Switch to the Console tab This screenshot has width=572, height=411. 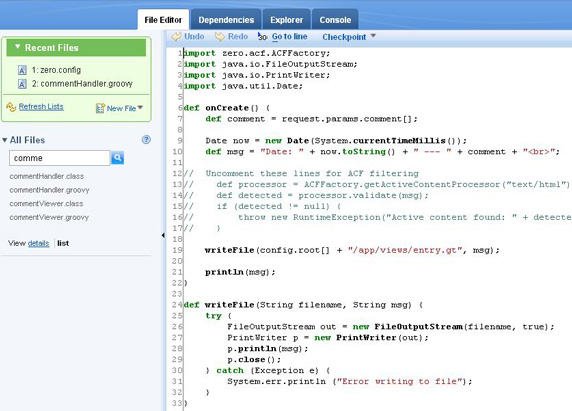pos(335,20)
